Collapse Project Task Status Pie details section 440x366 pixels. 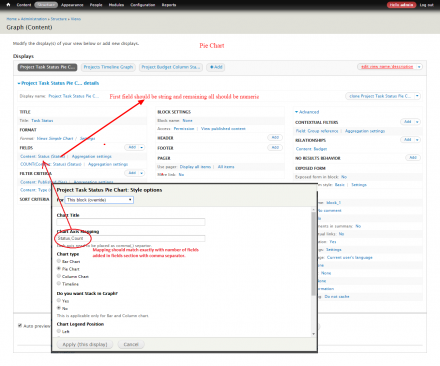tap(58, 83)
